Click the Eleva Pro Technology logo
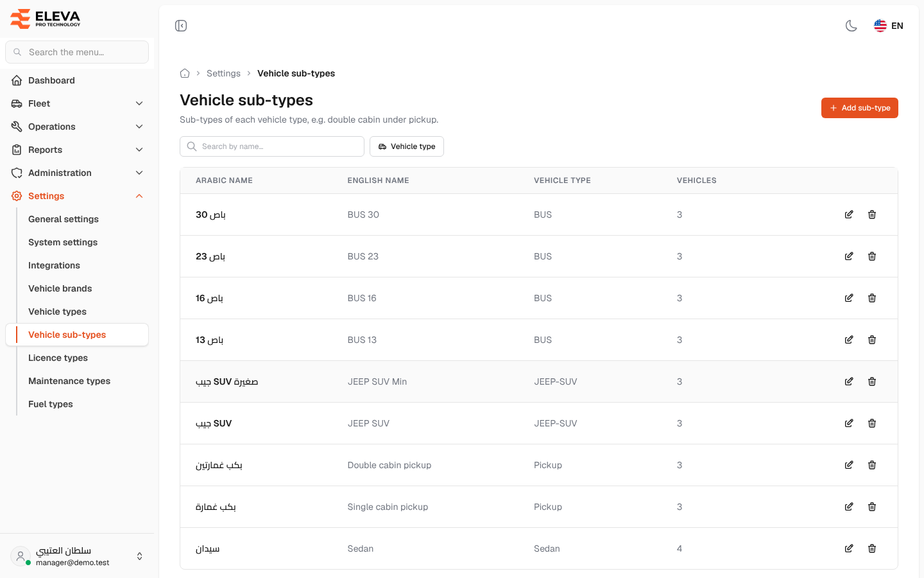 [x=46, y=19]
